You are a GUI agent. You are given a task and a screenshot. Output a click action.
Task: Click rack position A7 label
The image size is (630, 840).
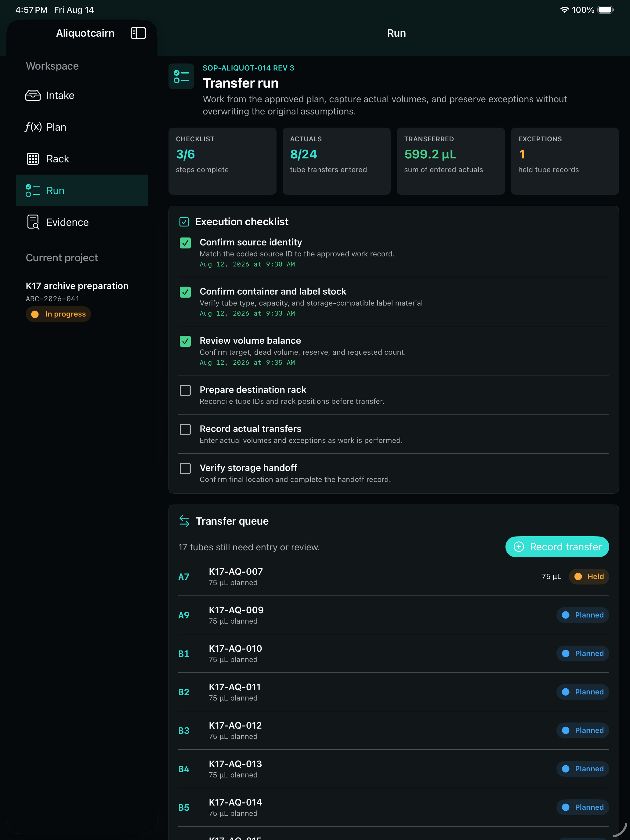click(184, 577)
